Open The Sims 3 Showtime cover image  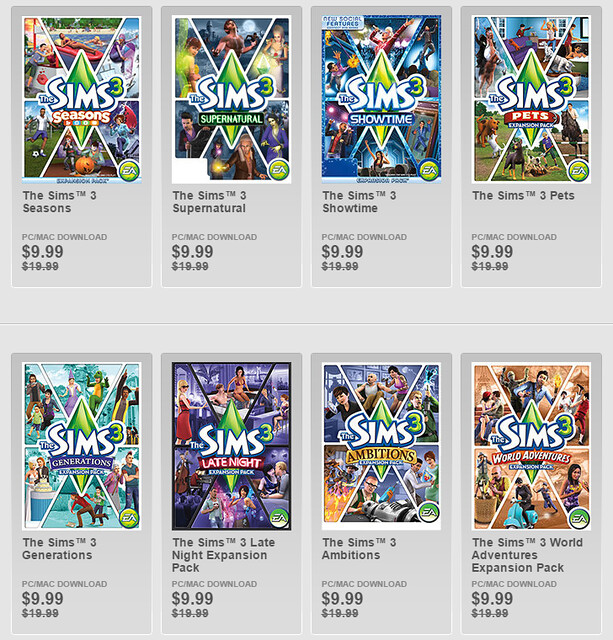(381, 99)
